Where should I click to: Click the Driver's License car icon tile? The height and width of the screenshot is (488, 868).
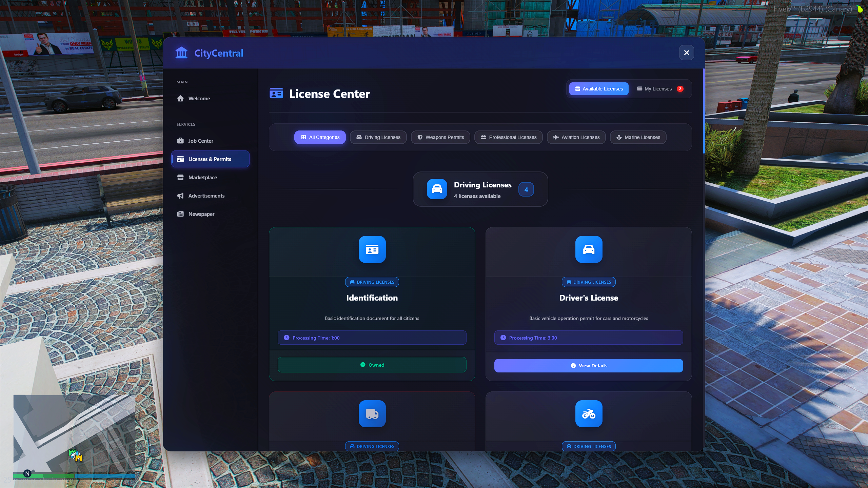[x=589, y=249]
